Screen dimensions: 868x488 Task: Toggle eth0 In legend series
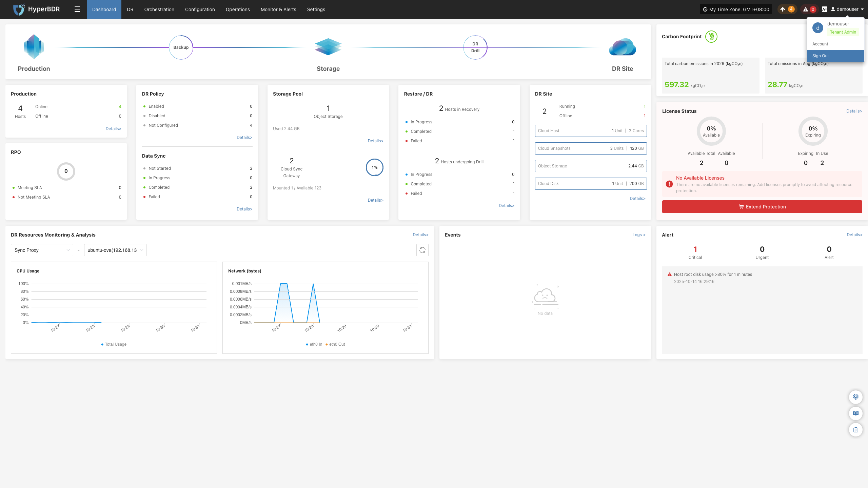[314, 344]
